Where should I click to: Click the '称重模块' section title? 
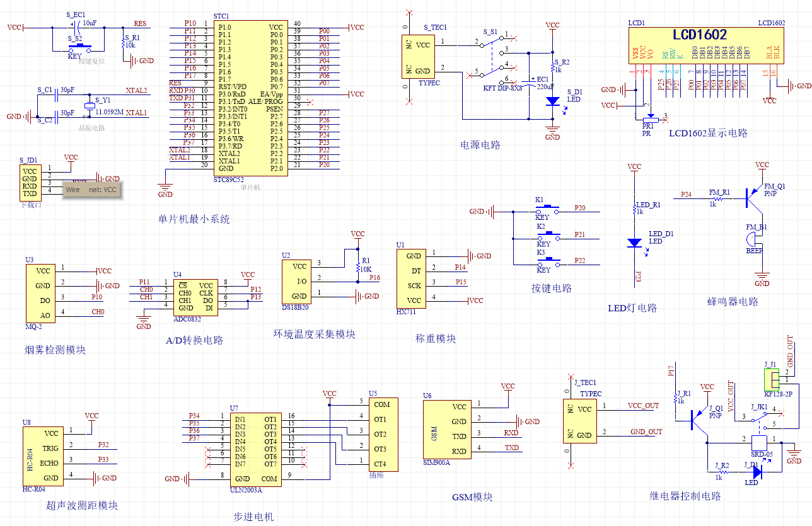(x=436, y=339)
